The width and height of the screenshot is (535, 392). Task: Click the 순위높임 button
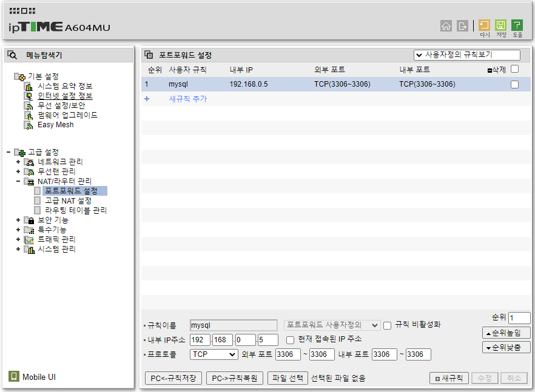coord(506,333)
